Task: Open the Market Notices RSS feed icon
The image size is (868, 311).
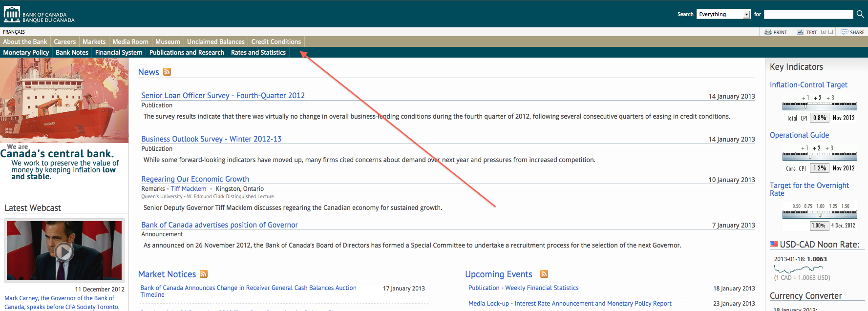Action: tap(204, 274)
